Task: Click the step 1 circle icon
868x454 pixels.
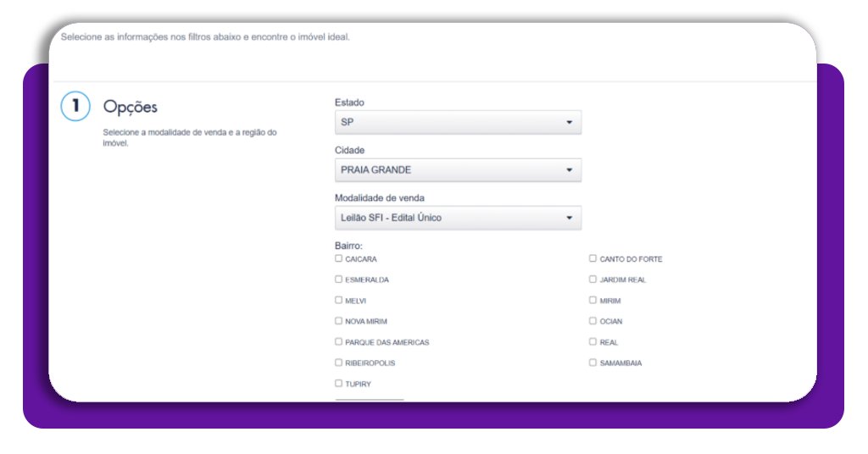Action: point(75,107)
